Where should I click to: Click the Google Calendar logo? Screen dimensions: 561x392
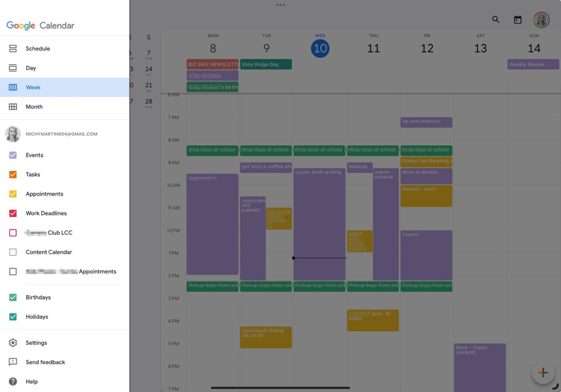[40, 25]
